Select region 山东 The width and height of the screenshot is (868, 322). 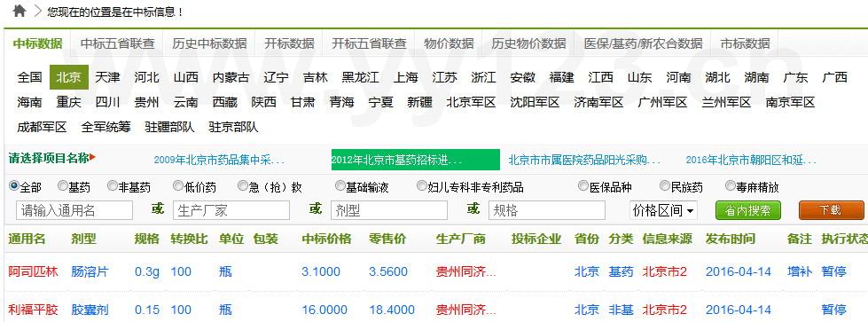[639, 77]
